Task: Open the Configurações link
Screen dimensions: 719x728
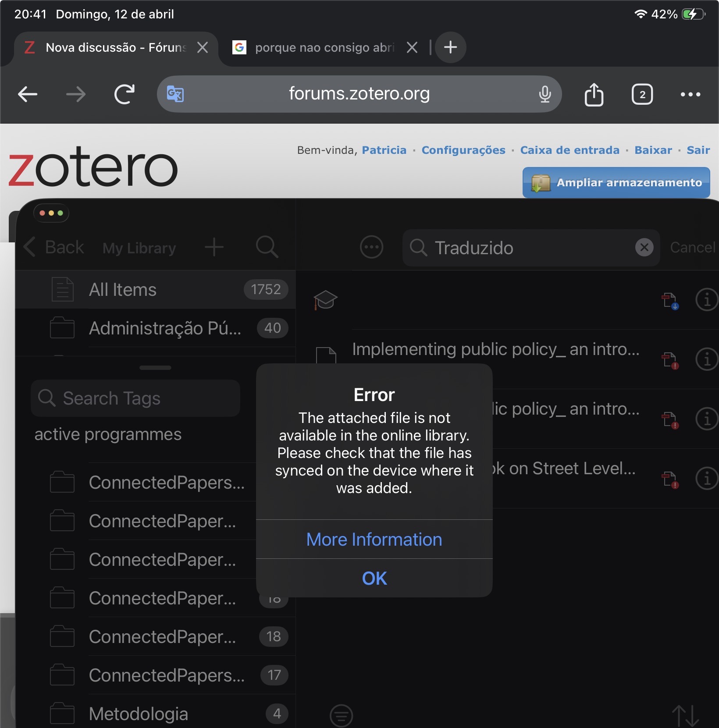Action: [x=463, y=150]
